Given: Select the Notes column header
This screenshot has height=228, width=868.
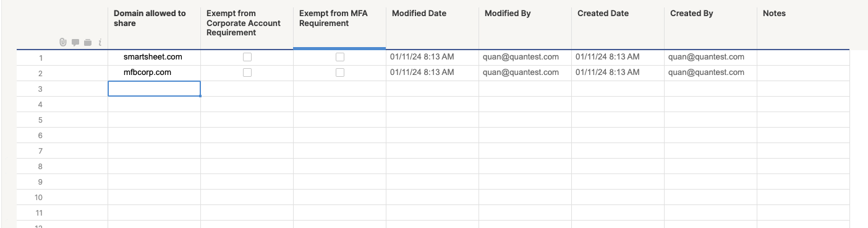Looking at the screenshot, I should (803, 28).
